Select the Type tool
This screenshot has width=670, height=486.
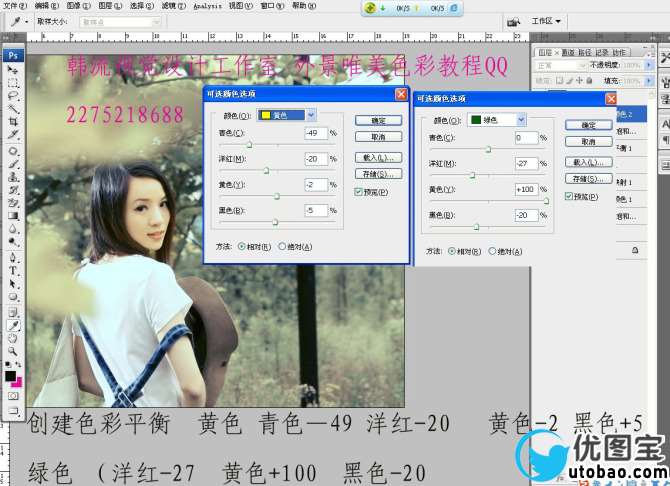pyautogui.click(x=13, y=271)
